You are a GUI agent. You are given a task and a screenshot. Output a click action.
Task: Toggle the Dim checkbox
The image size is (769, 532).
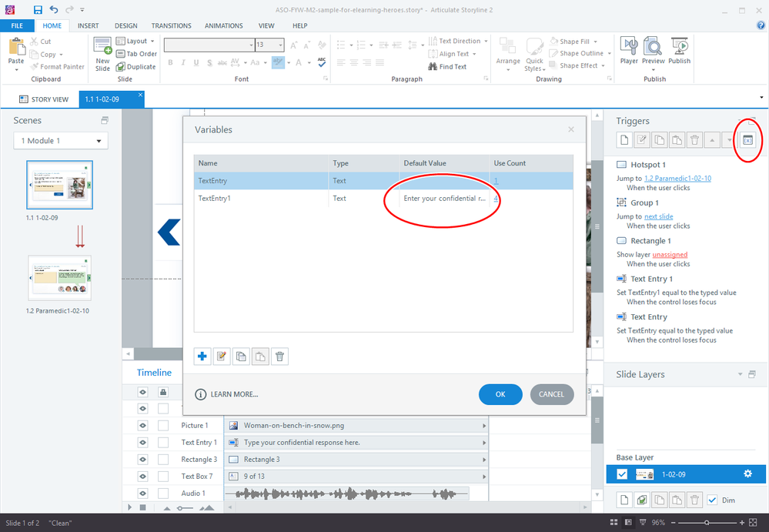pyautogui.click(x=712, y=500)
